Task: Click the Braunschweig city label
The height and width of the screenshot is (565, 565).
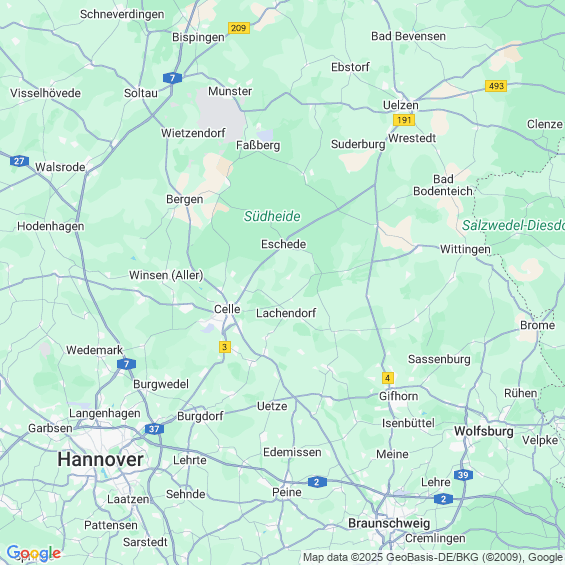Action: (389, 524)
